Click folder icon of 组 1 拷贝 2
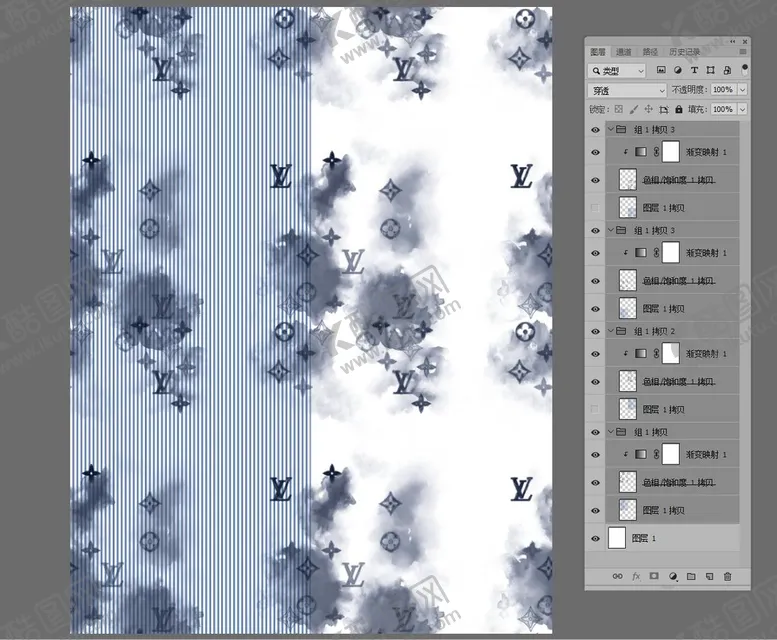The width and height of the screenshot is (777, 640). pos(621,331)
